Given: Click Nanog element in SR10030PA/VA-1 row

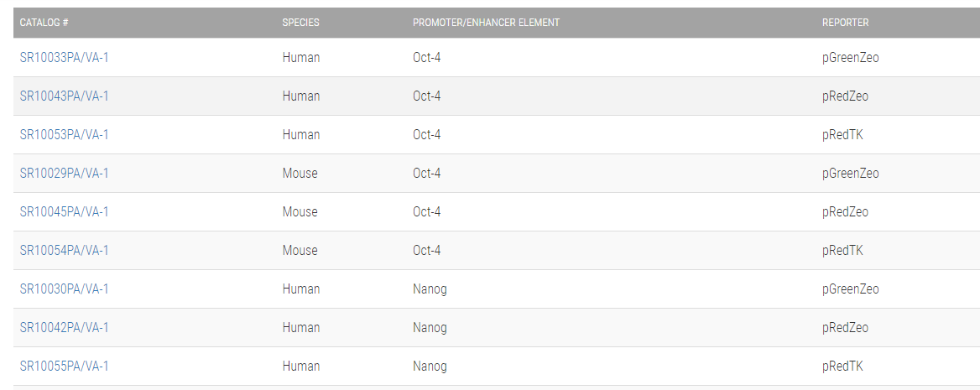Looking at the screenshot, I should (x=430, y=289).
